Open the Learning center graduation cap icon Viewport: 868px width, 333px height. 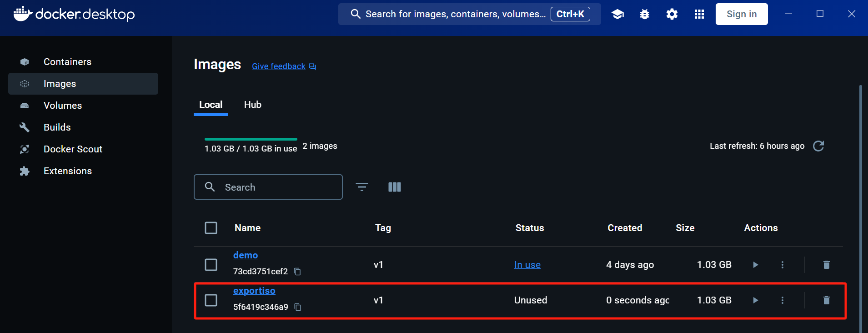[617, 14]
